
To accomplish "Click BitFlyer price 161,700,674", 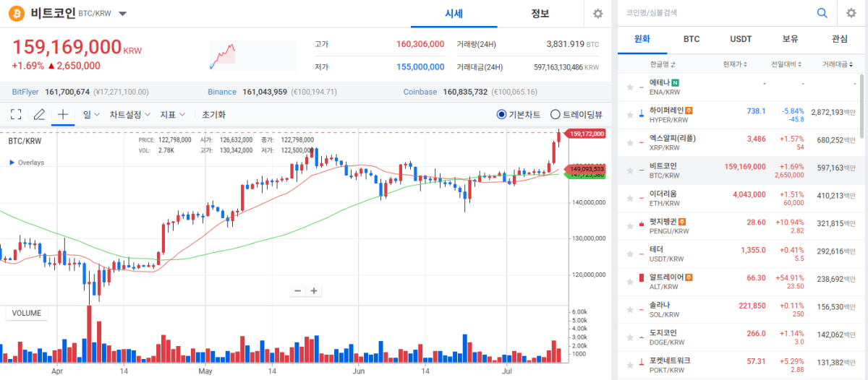I will pyautogui.click(x=67, y=92).
